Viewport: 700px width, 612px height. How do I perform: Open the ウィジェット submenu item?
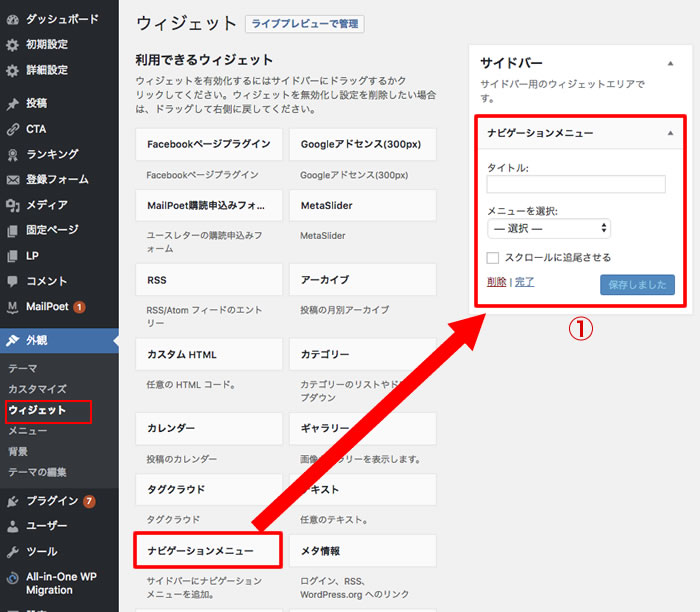pyautogui.click(x=37, y=410)
